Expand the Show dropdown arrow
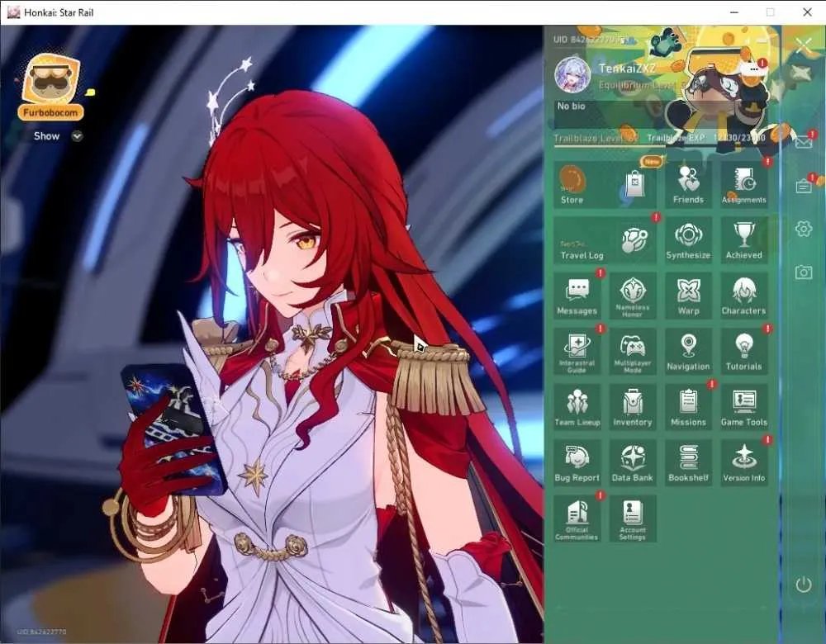This screenshot has width=826, height=644. [78, 136]
